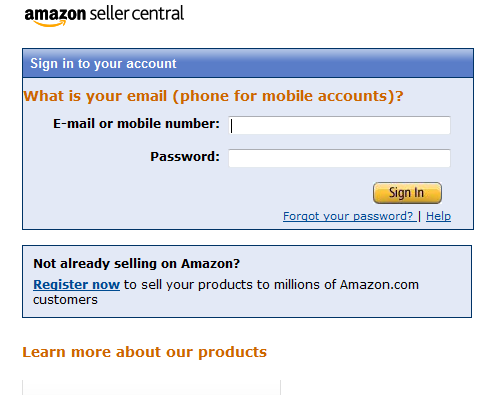
Task: Click the millions of Amazon.com customers text
Action: (226, 292)
